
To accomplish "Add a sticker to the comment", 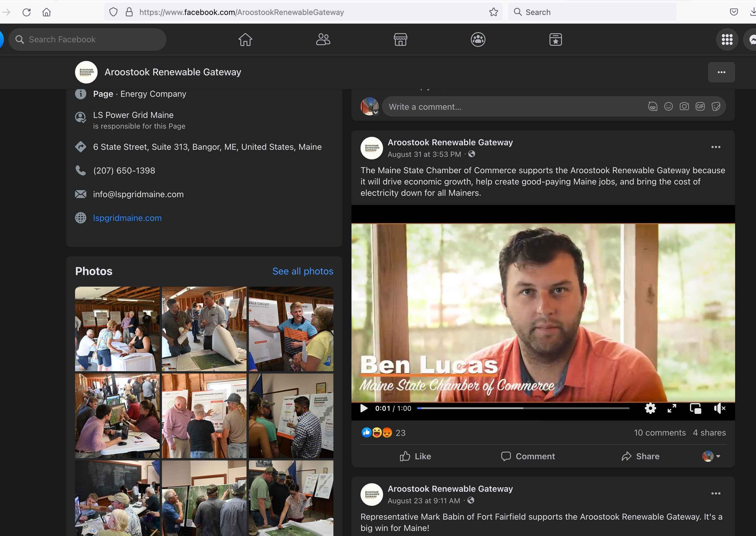I will coord(716,106).
